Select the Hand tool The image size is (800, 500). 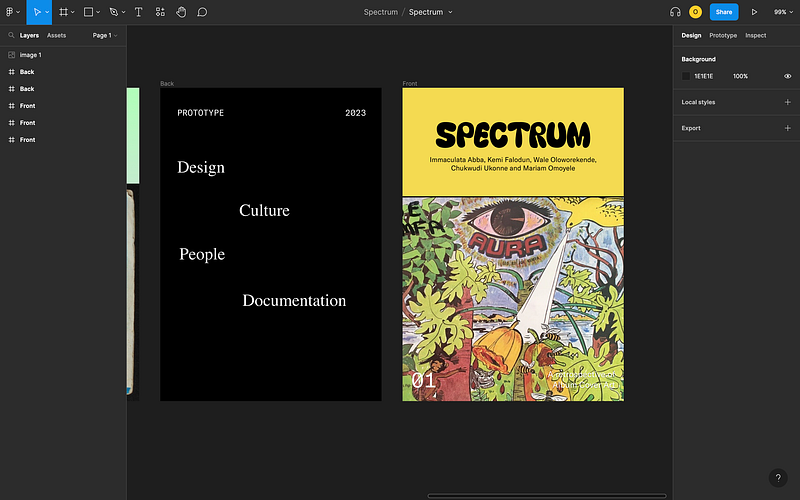181,12
